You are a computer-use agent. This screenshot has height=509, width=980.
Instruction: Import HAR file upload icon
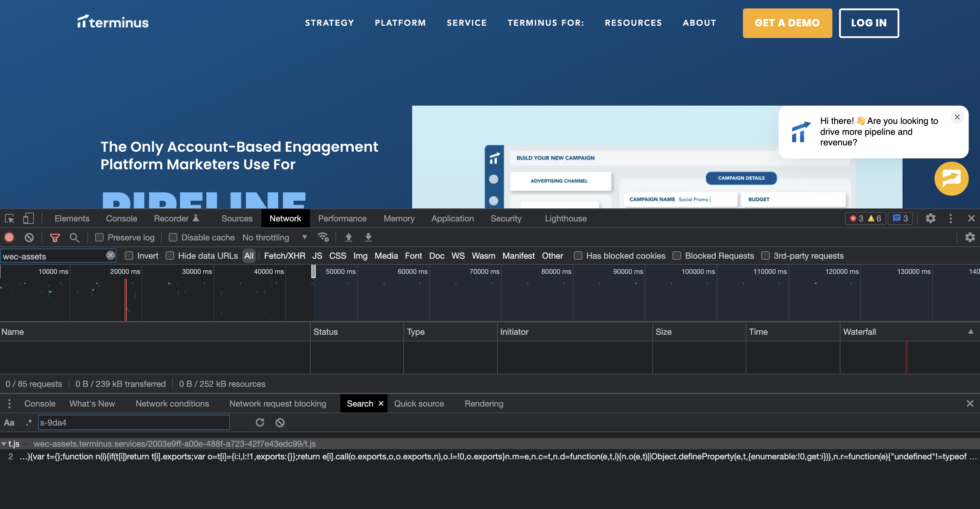point(348,237)
